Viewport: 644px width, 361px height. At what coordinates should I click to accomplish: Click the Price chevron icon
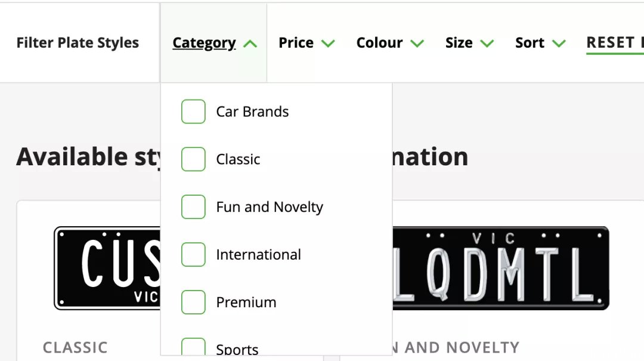click(x=328, y=43)
